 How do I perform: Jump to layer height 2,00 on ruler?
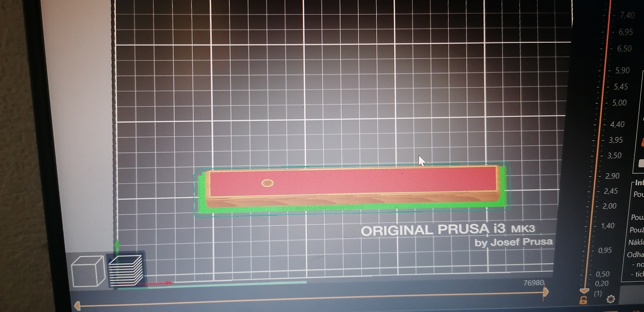609,206
